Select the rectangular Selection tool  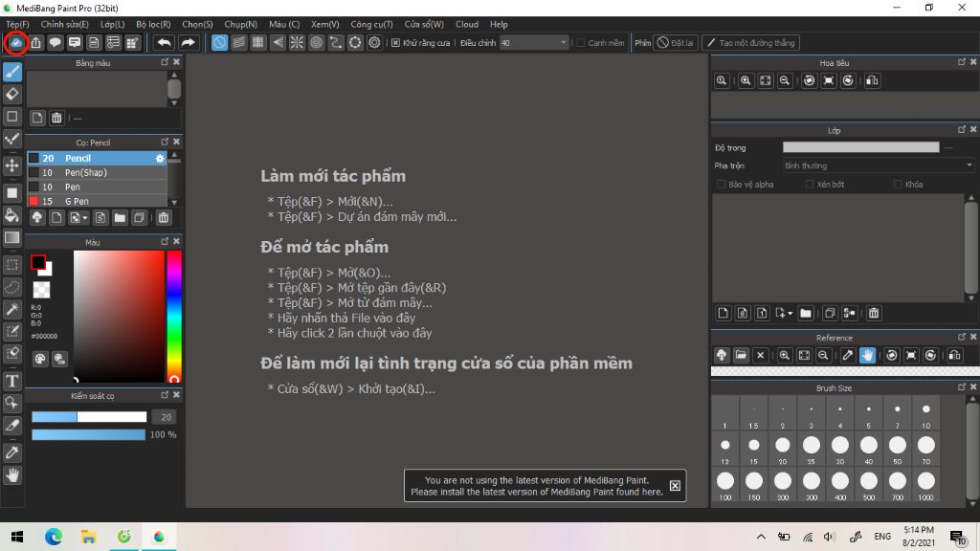tap(11, 265)
